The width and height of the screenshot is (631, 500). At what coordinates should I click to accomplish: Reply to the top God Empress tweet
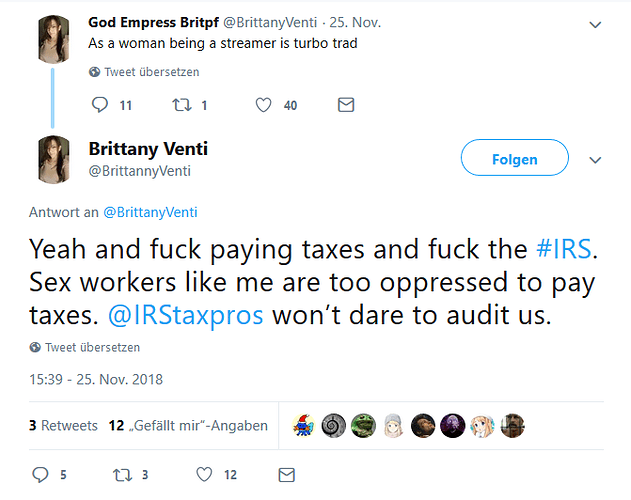pos(99,105)
